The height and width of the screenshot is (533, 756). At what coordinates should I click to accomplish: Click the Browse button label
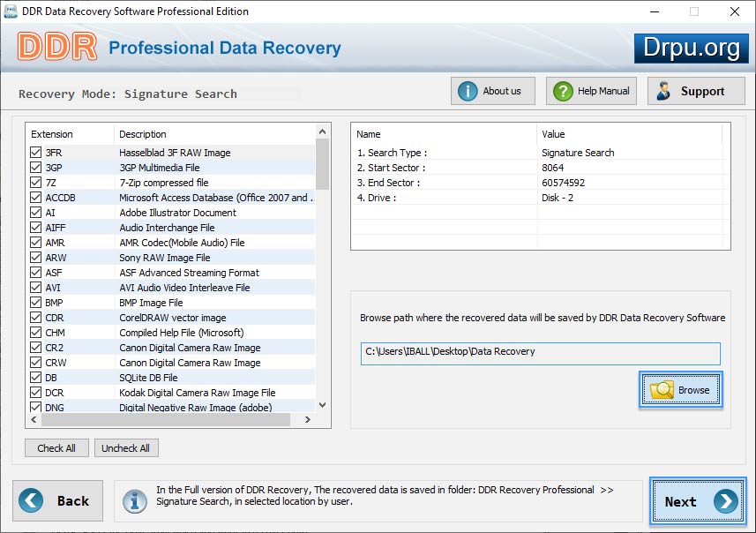[693, 390]
